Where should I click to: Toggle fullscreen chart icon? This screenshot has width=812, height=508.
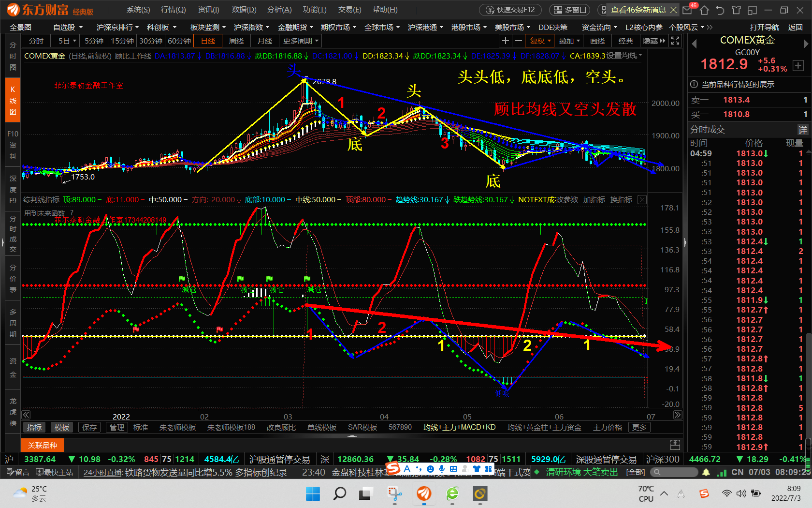click(x=675, y=41)
